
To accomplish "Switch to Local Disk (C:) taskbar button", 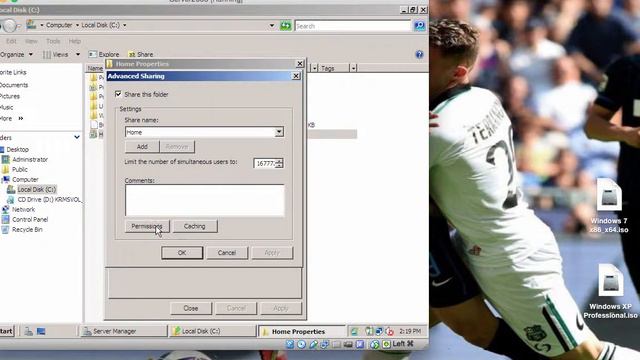I will point(212,331).
